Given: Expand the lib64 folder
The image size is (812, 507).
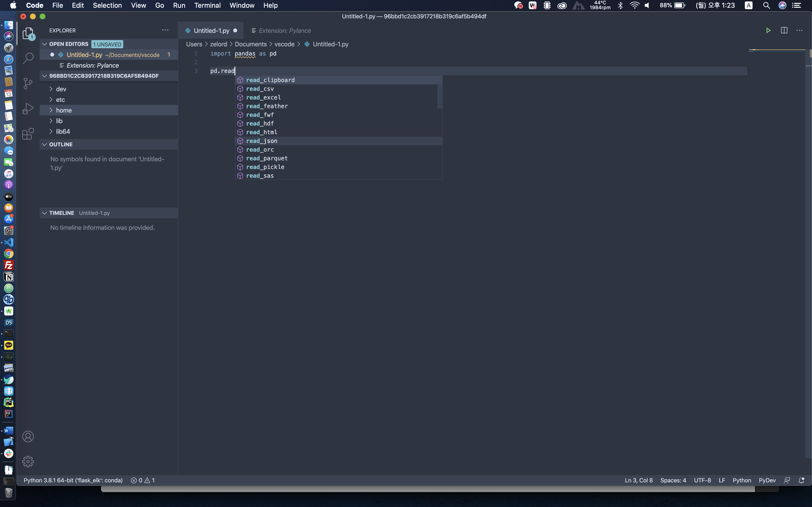Looking at the screenshot, I should coord(63,131).
